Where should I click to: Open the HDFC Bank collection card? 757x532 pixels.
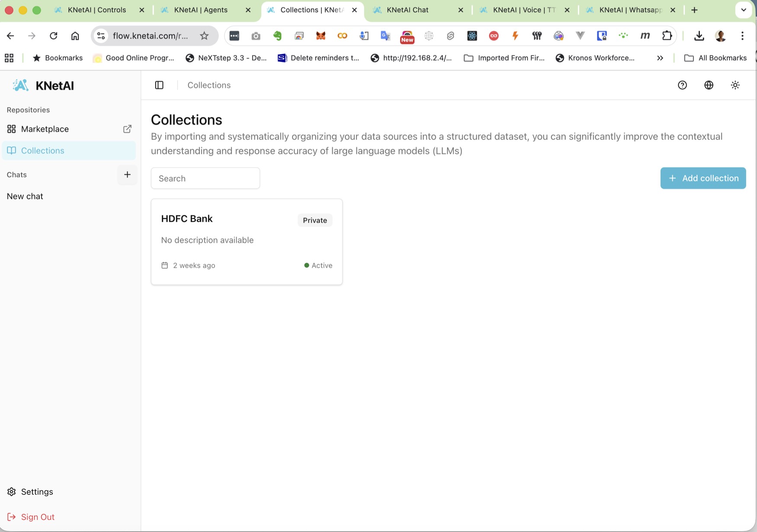tap(247, 241)
